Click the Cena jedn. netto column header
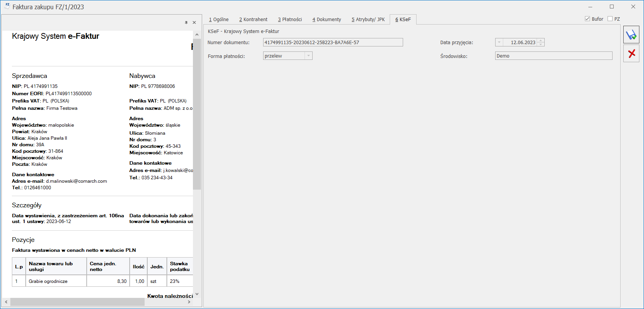 [x=108, y=266]
